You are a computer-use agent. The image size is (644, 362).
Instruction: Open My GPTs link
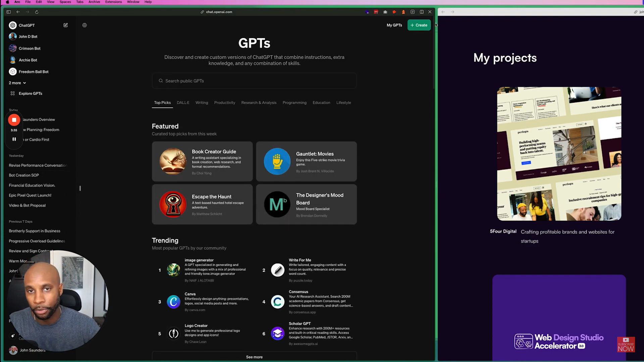[x=394, y=25]
